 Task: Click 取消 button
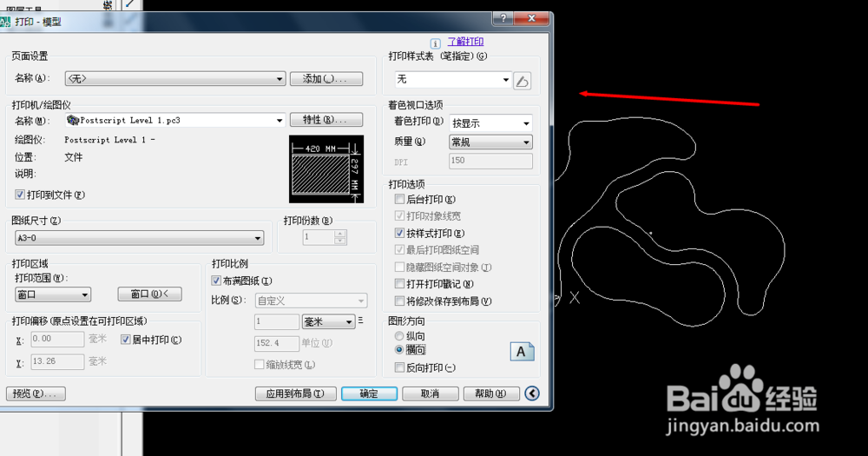coord(431,393)
